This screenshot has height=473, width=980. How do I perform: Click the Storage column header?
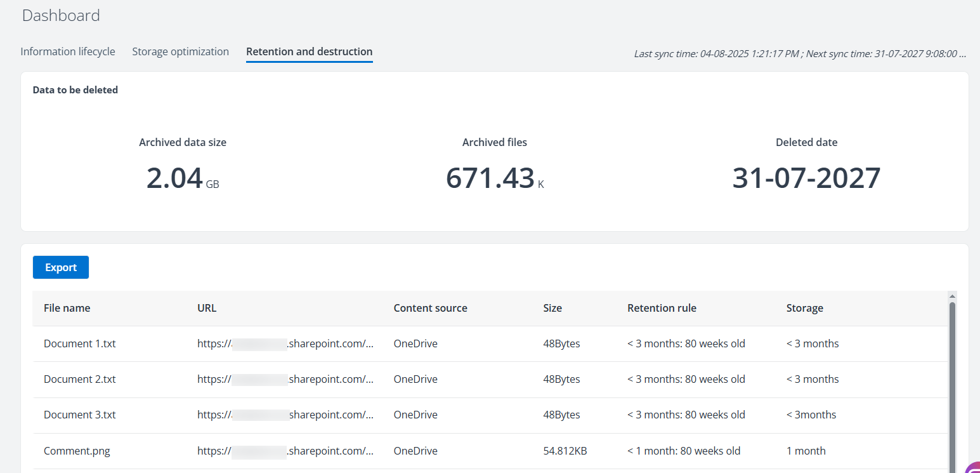click(804, 308)
